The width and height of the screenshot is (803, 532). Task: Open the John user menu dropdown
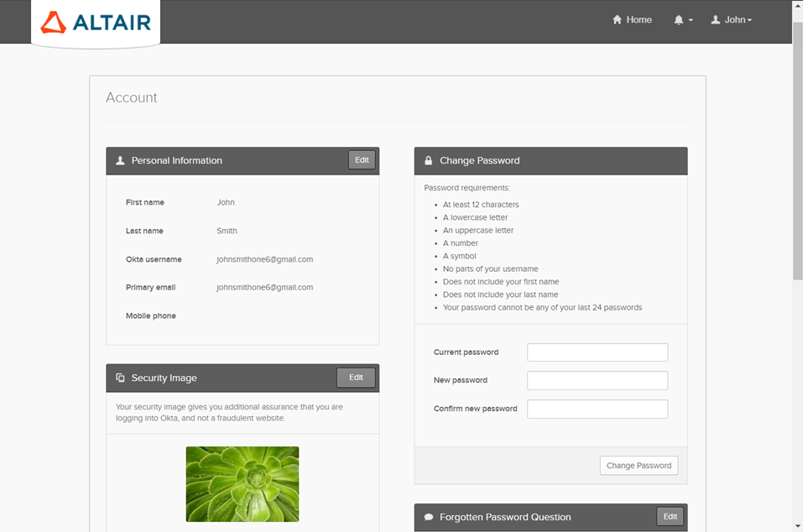[738, 20]
